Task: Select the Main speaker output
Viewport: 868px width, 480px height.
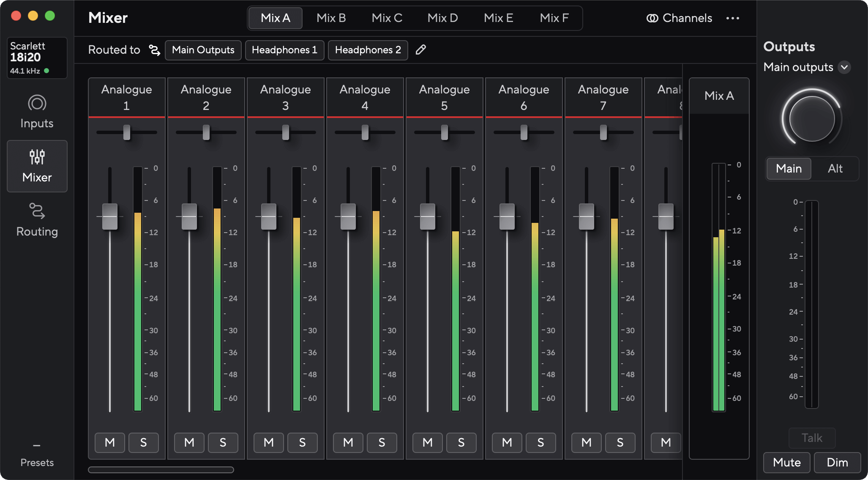Action: (789, 169)
